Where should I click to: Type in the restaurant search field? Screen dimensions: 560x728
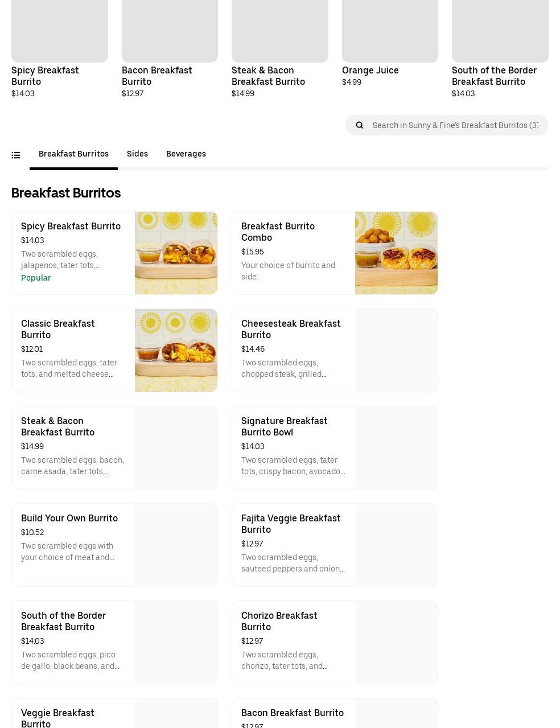click(455, 125)
